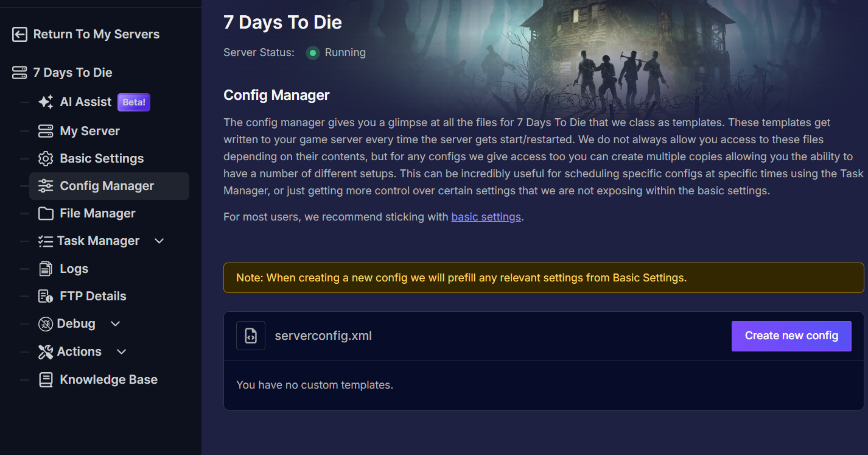Click the server stack icon next to 7 Days To Die

[x=19, y=72]
